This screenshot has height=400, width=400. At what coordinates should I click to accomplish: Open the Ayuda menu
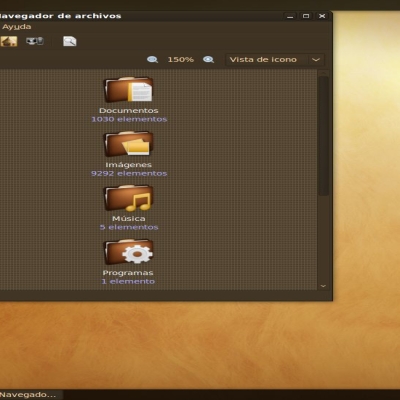17,27
